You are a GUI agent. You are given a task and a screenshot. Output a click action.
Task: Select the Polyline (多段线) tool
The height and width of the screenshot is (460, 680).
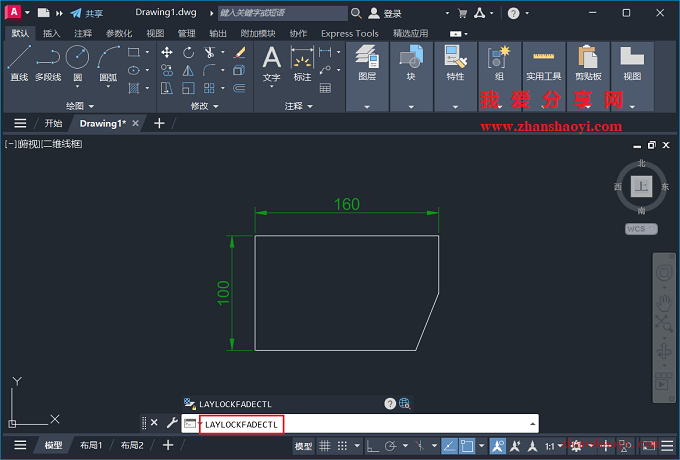(x=48, y=63)
